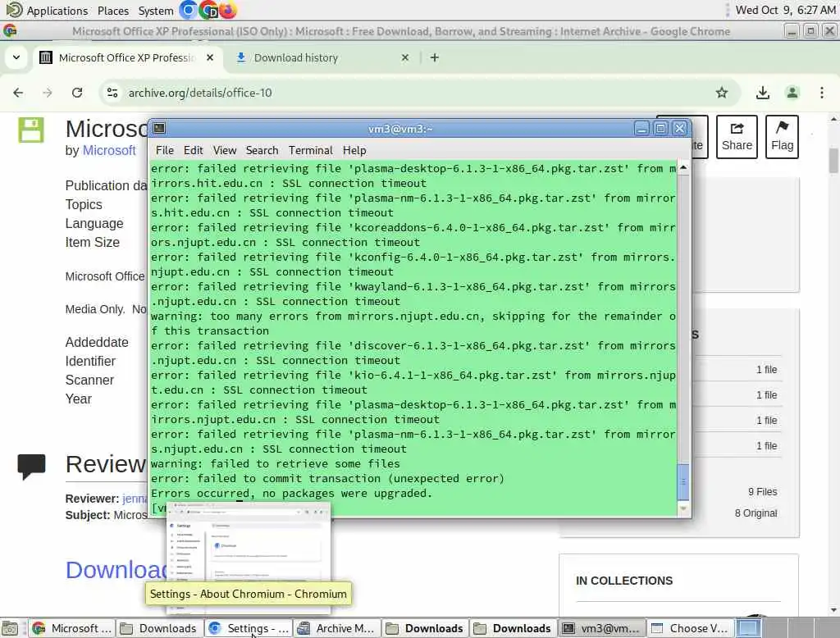Image resolution: width=840 pixels, height=638 pixels.
Task: Switch to first Downloads folder in taskbar
Action: click(x=159, y=628)
